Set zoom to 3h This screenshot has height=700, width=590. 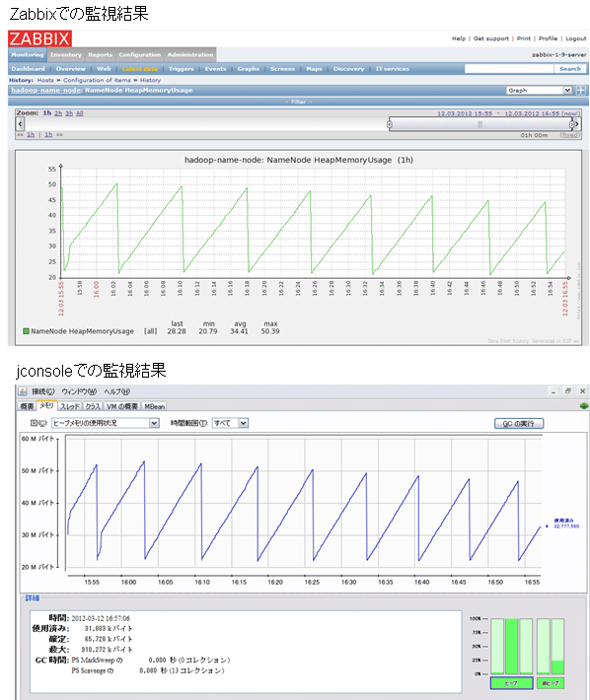point(69,113)
